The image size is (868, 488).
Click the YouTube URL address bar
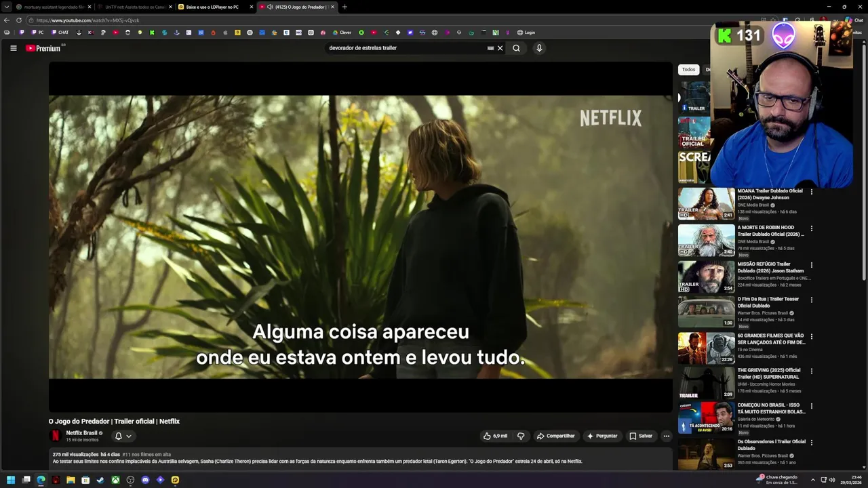(x=393, y=20)
